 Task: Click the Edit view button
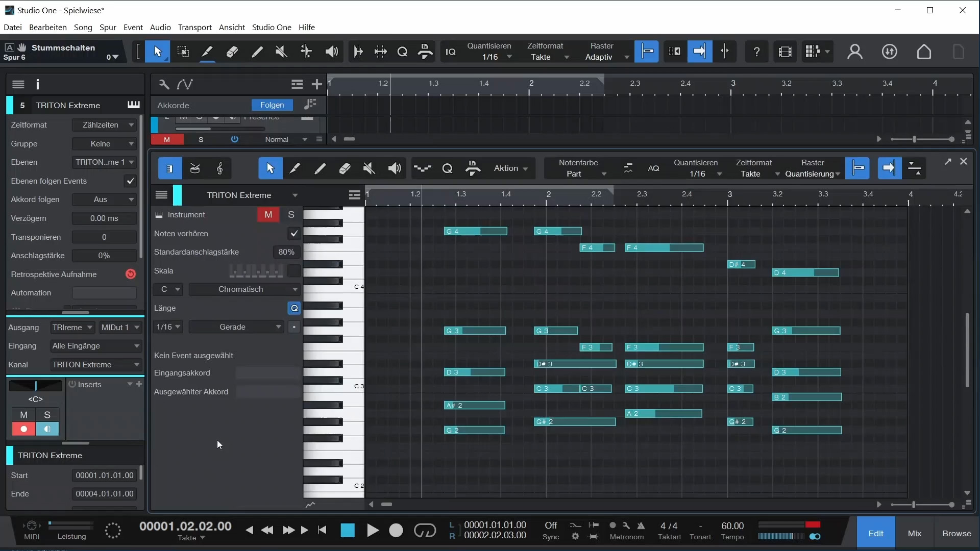click(x=876, y=533)
